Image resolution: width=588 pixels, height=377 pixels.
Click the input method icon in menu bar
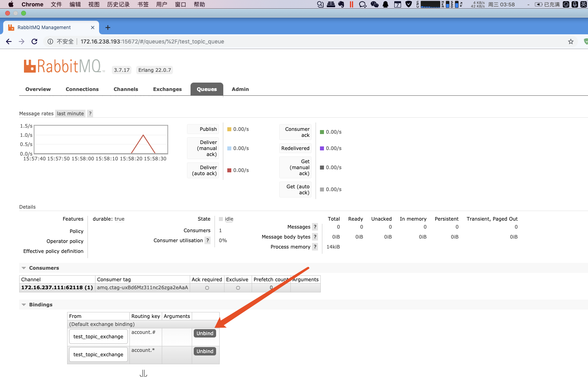584,4
